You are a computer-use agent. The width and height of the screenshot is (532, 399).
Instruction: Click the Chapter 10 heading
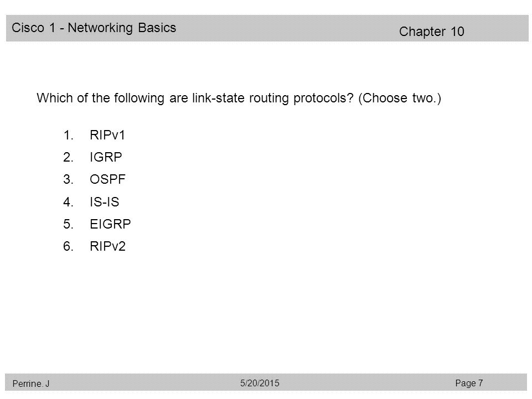click(x=432, y=32)
